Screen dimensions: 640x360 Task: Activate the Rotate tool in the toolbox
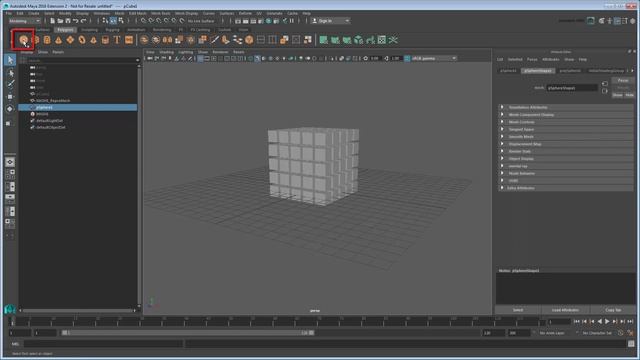10,109
